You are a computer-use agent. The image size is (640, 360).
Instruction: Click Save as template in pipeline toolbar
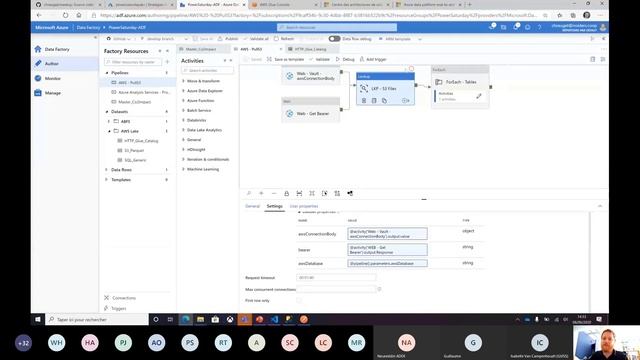286,59
